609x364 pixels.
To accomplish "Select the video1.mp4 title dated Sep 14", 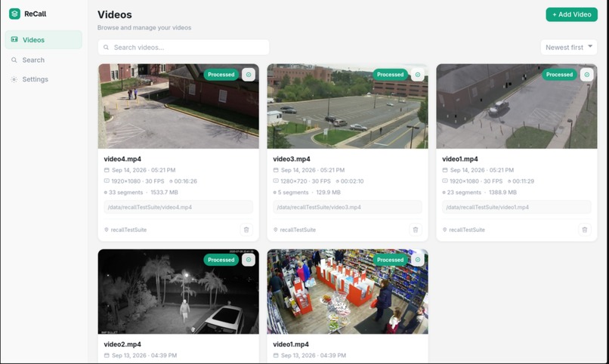I will click(x=460, y=159).
